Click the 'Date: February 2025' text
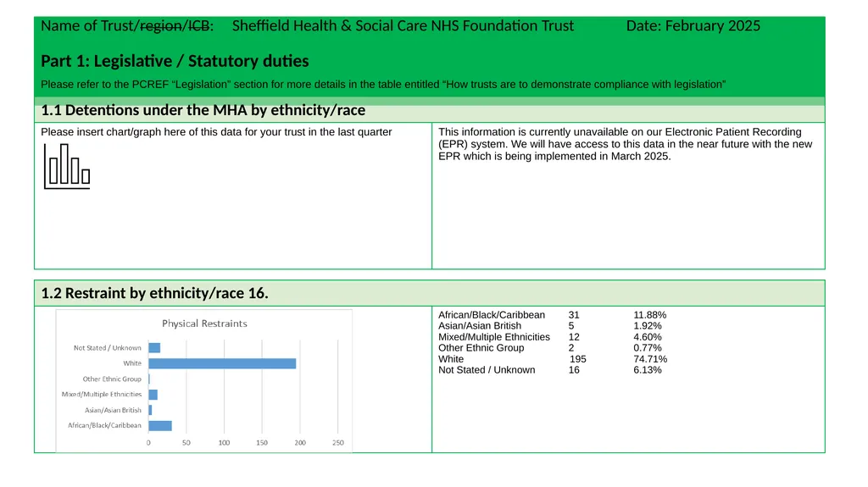The width and height of the screenshot is (868, 487). pos(693,26)
